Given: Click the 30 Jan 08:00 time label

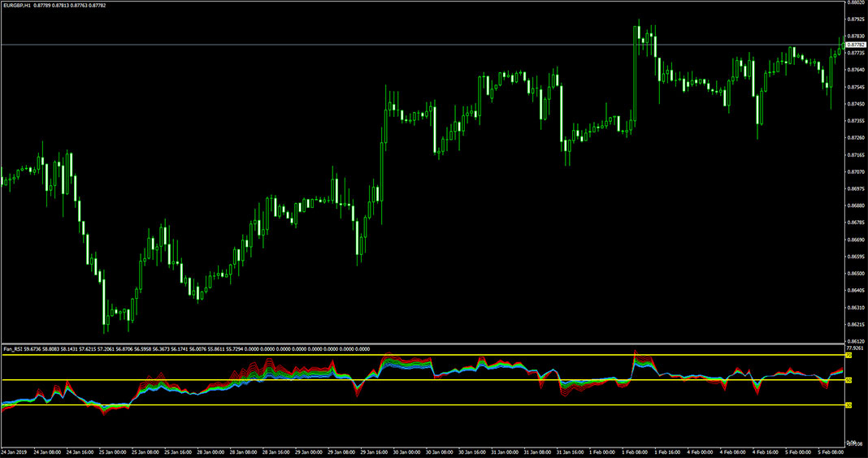Looking at the screenshot, I should 438,452.
